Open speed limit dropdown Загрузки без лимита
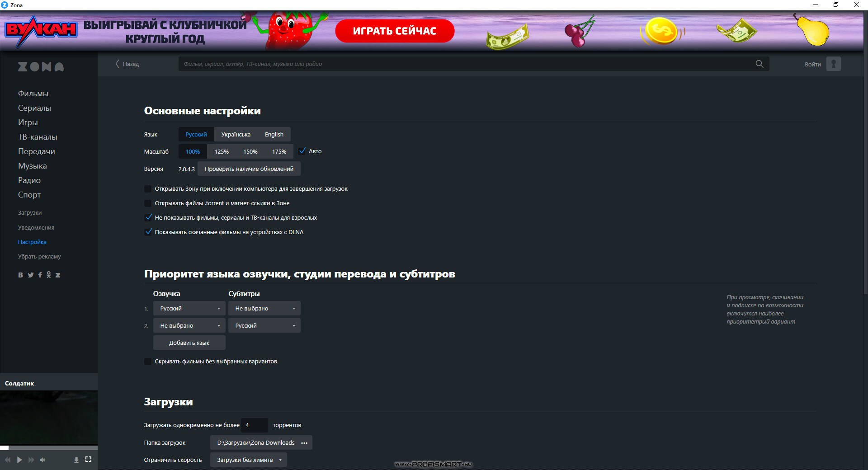868x470 pixels. coord(248,460)
